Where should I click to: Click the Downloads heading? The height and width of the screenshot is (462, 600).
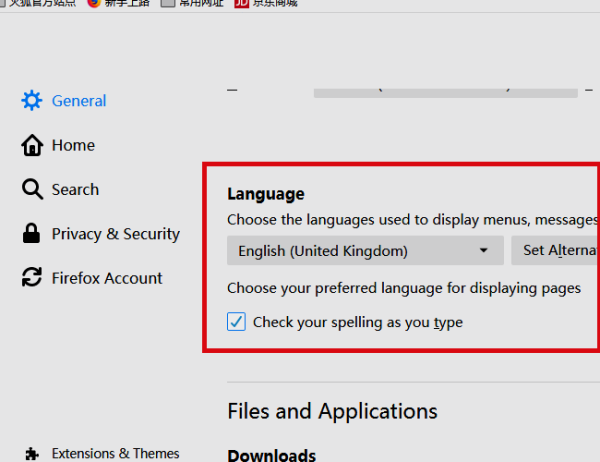coord(272,455)
